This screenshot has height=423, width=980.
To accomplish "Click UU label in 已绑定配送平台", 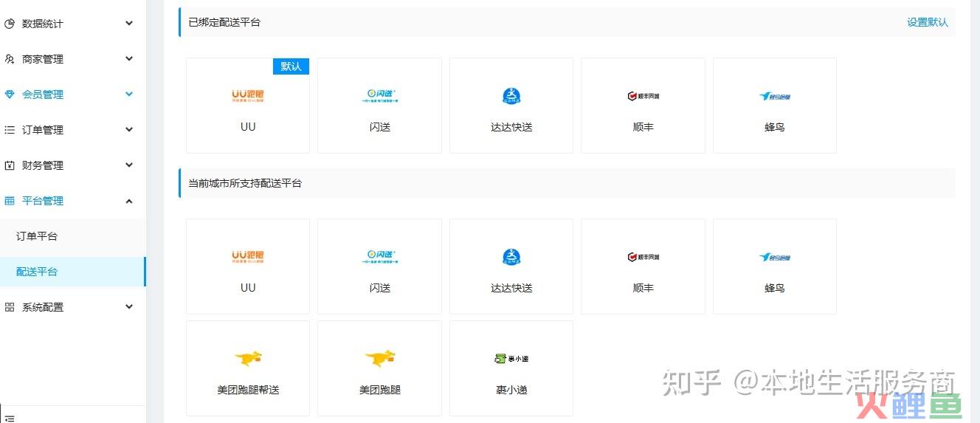I will click(x=248, y=127).
